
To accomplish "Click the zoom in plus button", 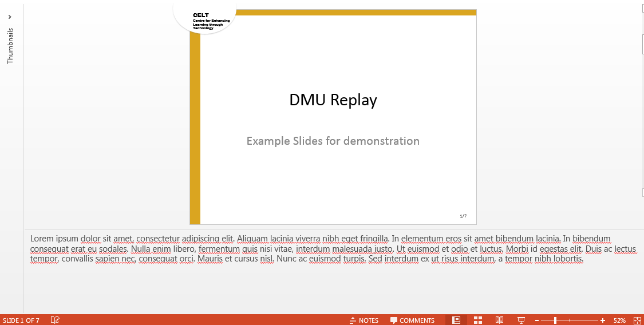I will 603,320.
